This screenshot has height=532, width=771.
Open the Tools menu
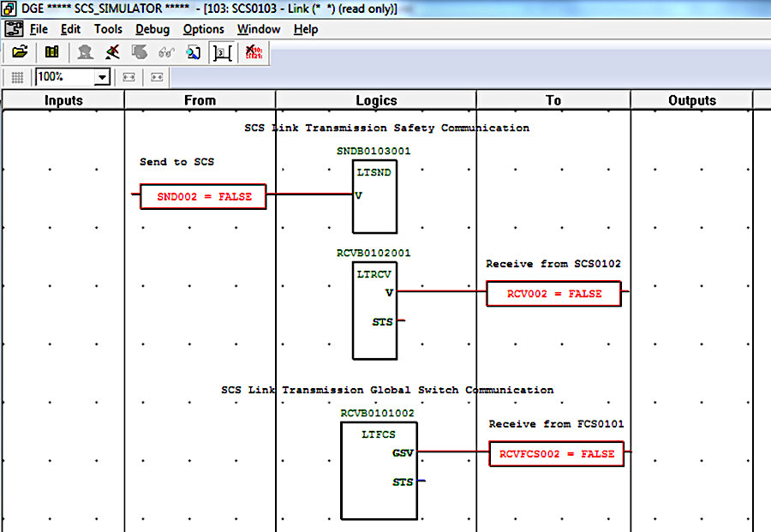point(108,29)
